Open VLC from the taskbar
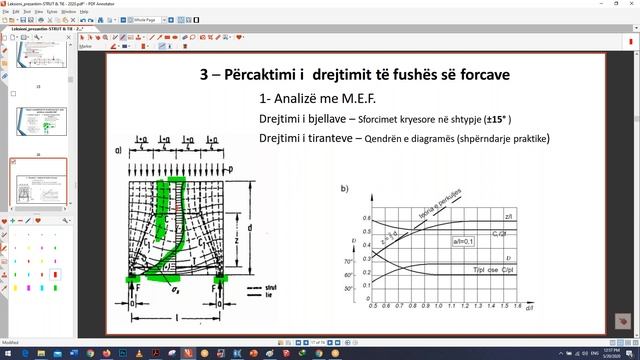The image size is (640, 360). pos(139,353)
